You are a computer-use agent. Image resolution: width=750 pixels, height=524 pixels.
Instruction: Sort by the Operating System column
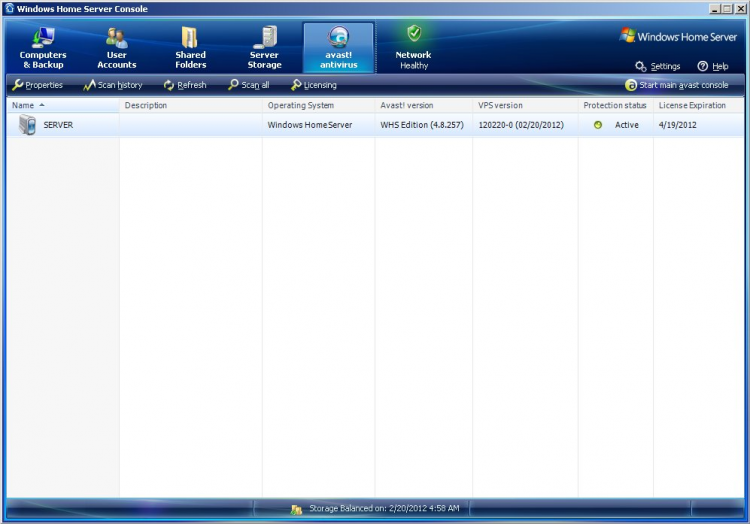coord(319,105)
